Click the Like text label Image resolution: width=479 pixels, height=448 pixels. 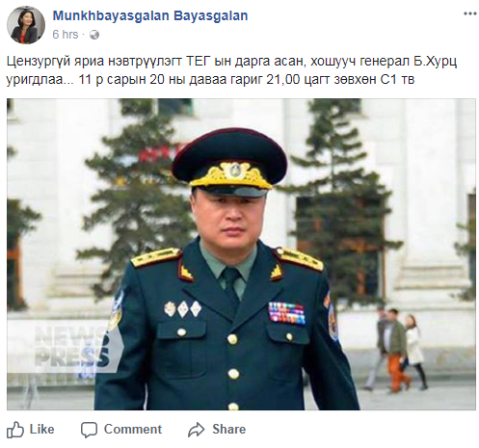coord(42,430)
